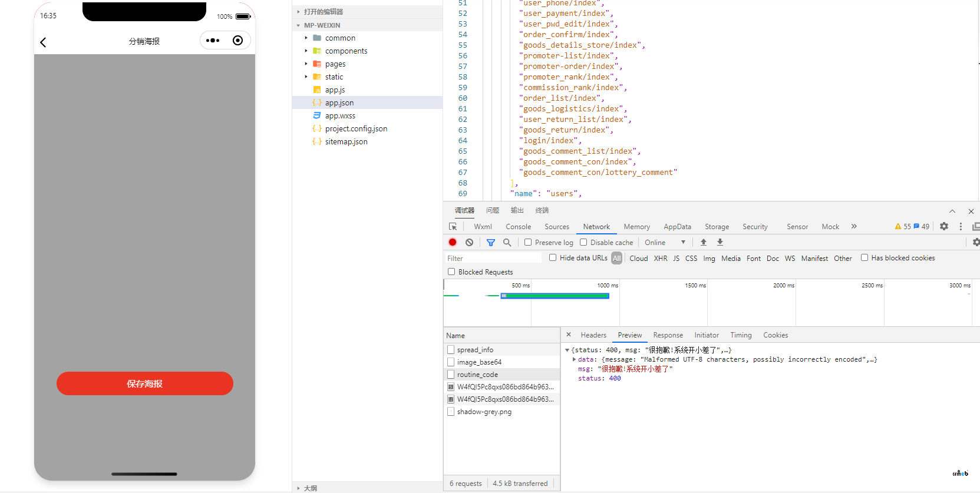Select the element inspector picker icon
980x493 pixels.
[453, 226]
